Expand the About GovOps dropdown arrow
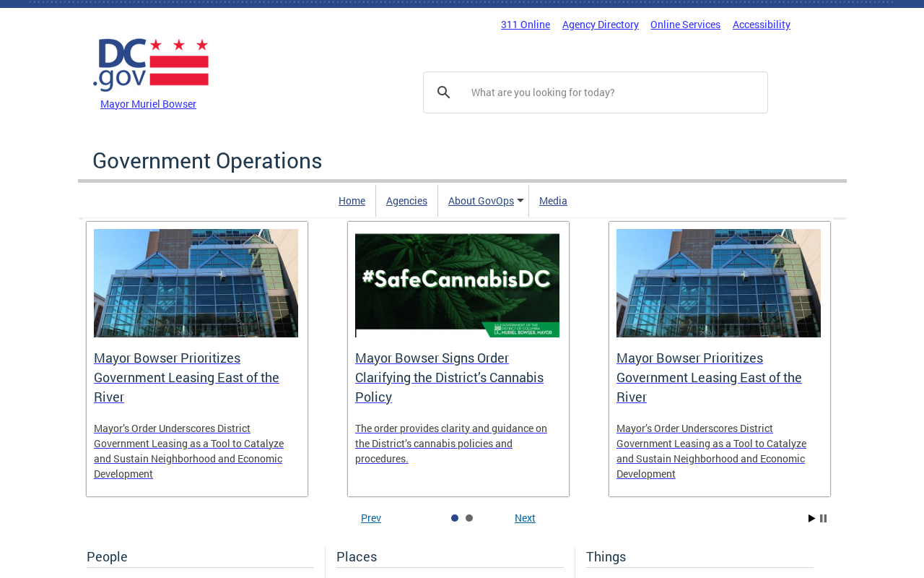The height and width of the screenshot is (578, 924). coord(520,201)
